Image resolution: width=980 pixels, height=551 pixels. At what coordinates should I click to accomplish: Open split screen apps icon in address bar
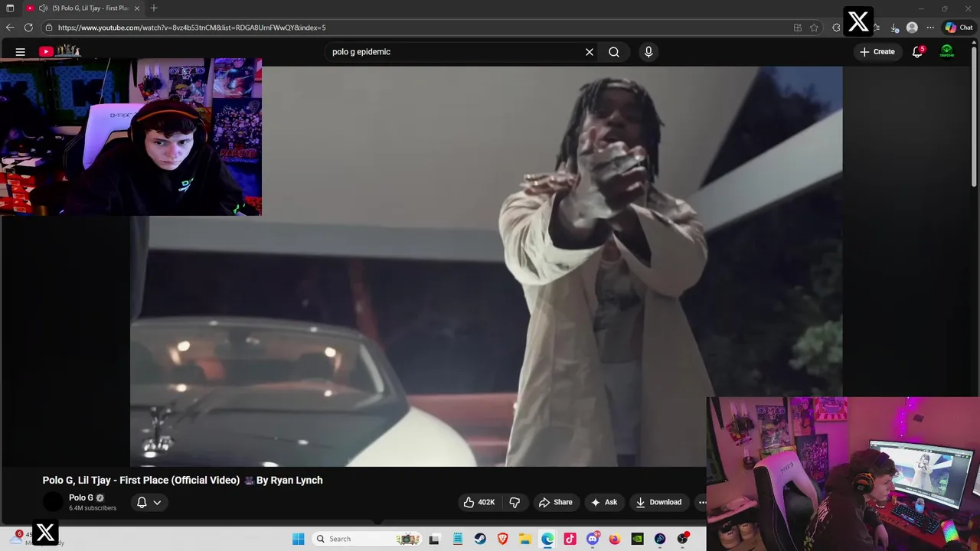(x=798, y=28)
